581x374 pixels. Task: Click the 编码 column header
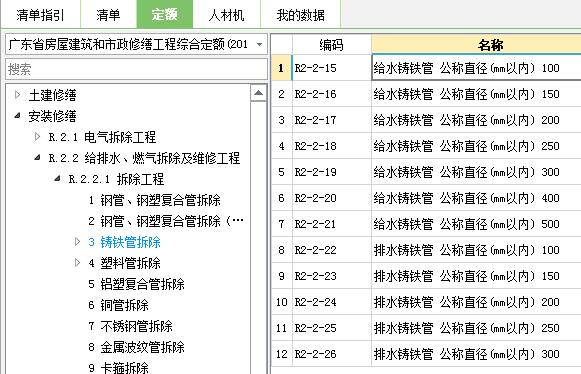[x=332, y=44]
